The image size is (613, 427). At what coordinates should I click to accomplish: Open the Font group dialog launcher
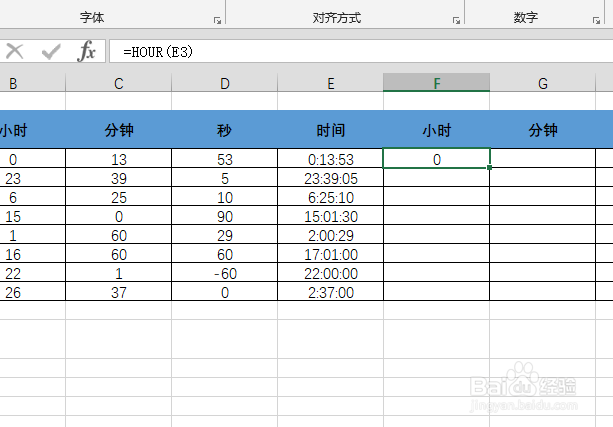pyautogui.click(x=217, y=20)
